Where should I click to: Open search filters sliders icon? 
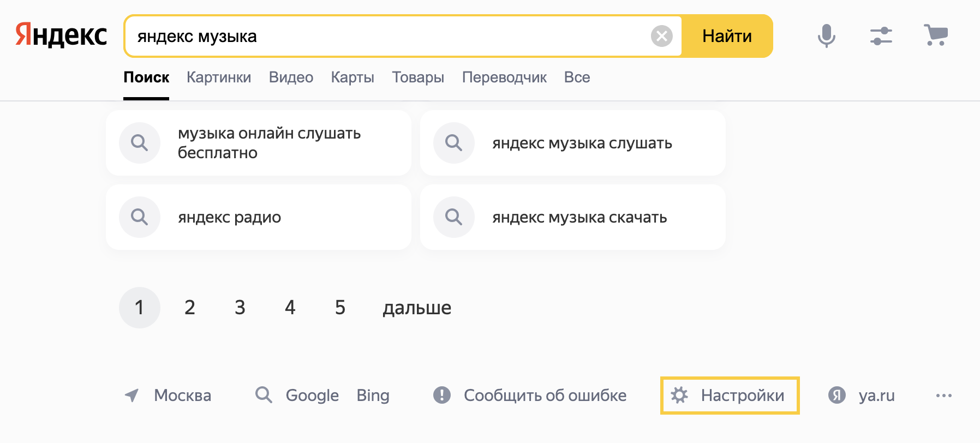881,36
